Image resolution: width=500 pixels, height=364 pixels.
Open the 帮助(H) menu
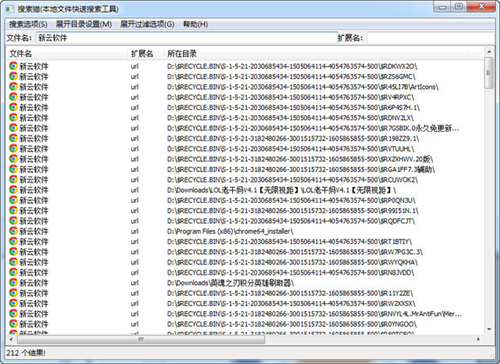click(x=195, y=24)
